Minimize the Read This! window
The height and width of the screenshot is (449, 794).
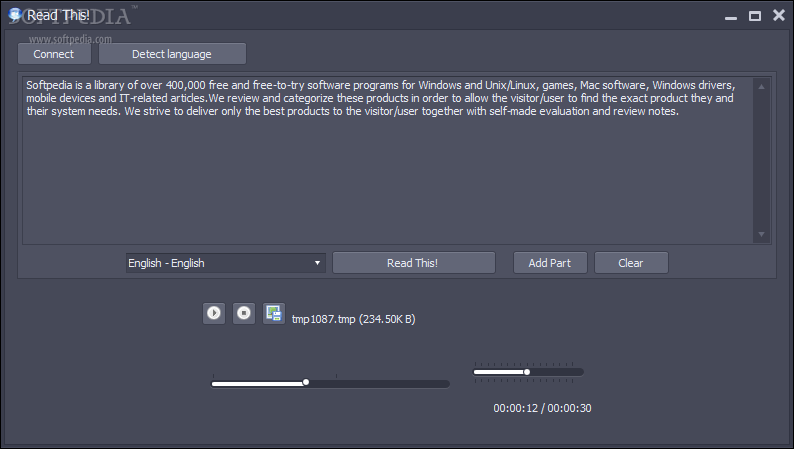tap(730, 16)
